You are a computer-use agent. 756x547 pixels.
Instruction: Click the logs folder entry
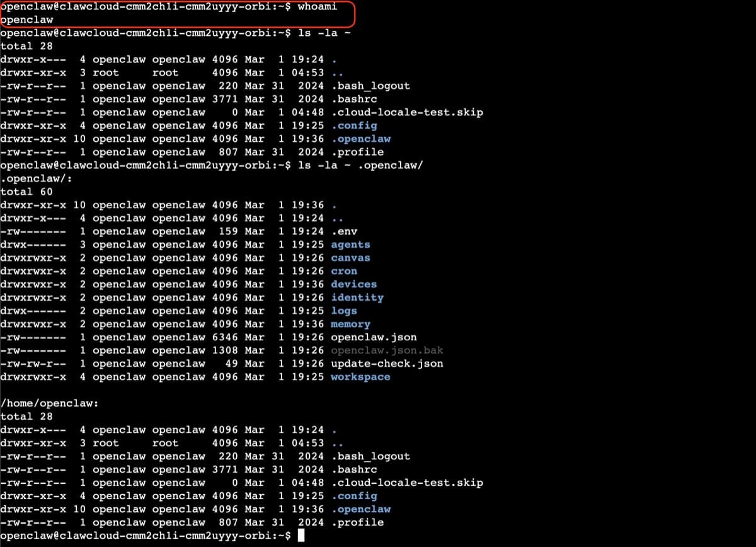[344, 311]
